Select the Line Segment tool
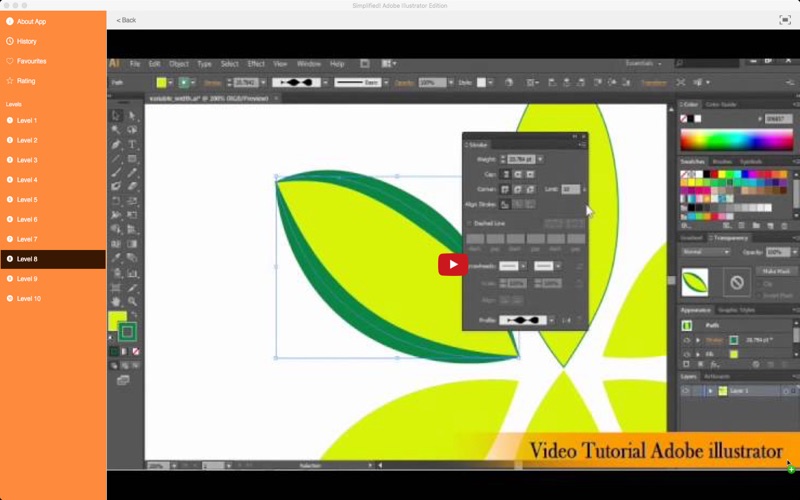The width and height of the screenshot is (800, 500). (116, 159)
